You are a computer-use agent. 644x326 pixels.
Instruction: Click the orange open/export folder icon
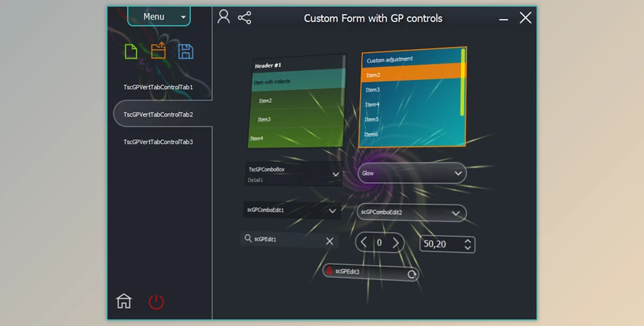[159, 51]
